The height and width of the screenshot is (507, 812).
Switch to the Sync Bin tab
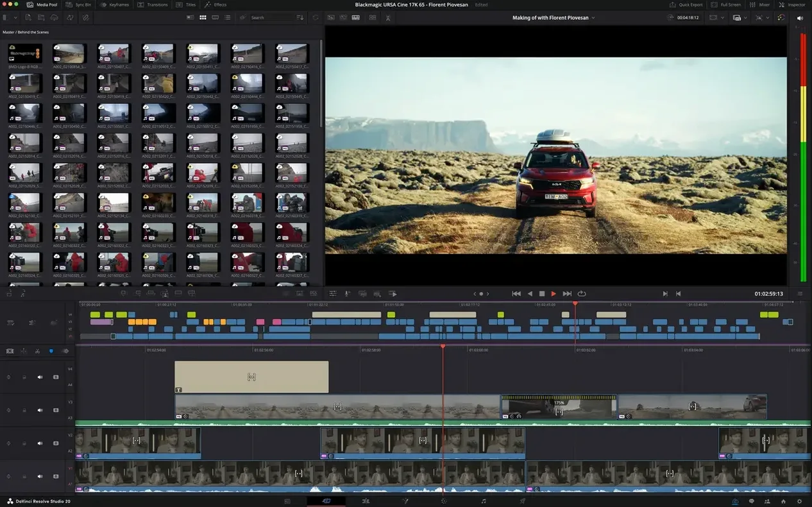(x=78, y=4)
